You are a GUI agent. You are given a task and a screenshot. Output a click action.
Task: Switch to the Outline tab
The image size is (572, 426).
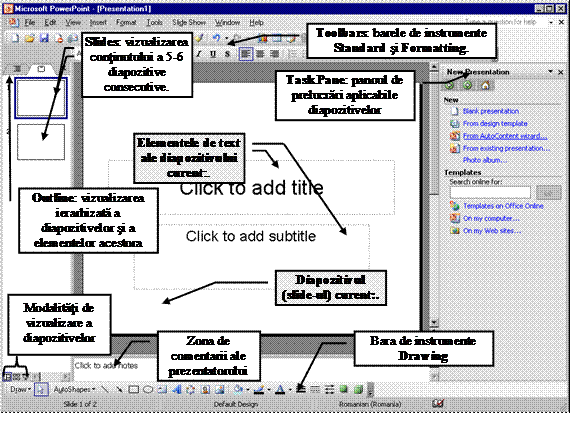tap(17, 69)
